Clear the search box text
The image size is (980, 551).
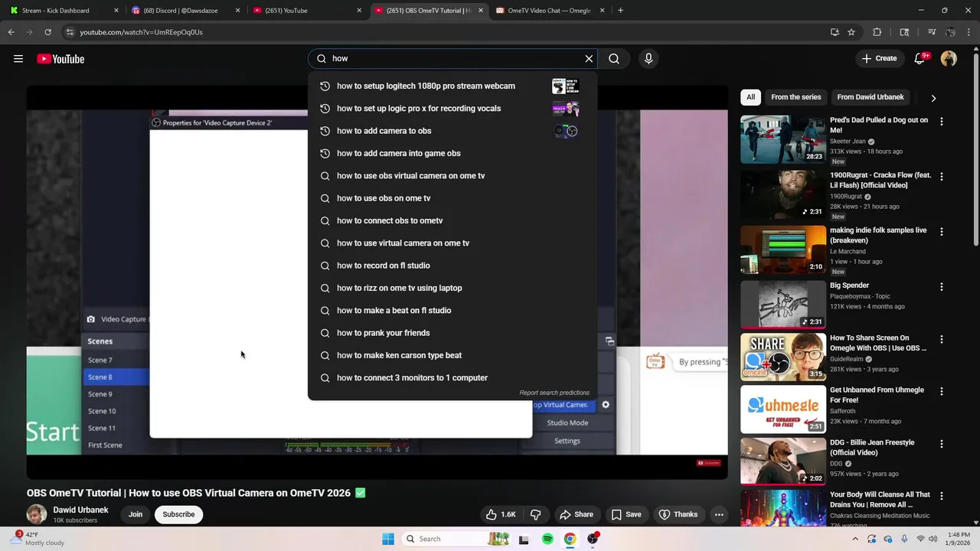point(589,59)
